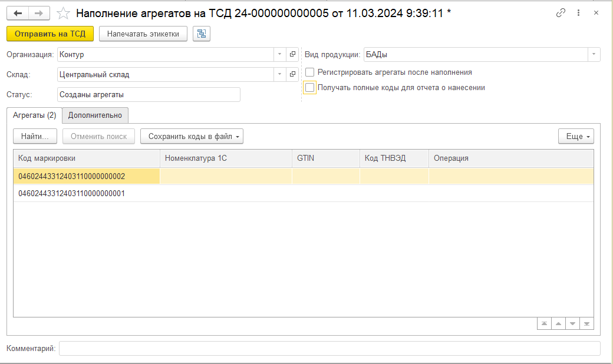Click the Напечатать этикетки button
Screen dimensions: 613x364
143,34
